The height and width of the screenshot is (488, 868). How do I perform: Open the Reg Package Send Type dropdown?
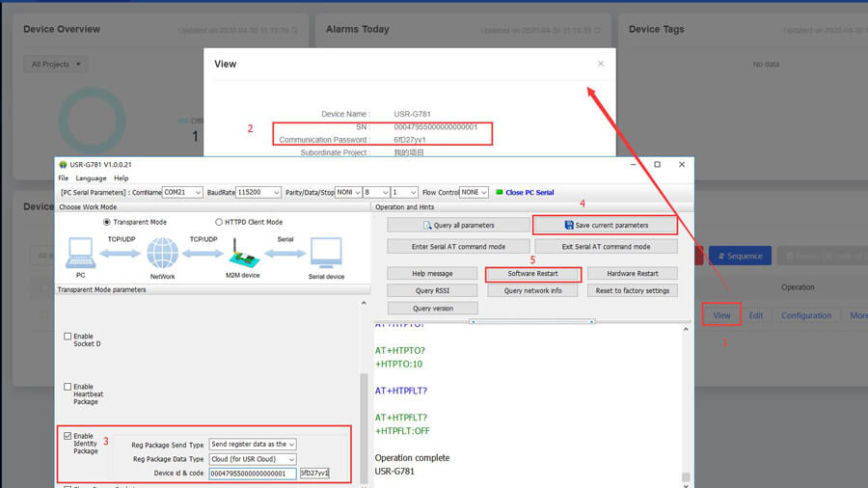pos(253,445)
